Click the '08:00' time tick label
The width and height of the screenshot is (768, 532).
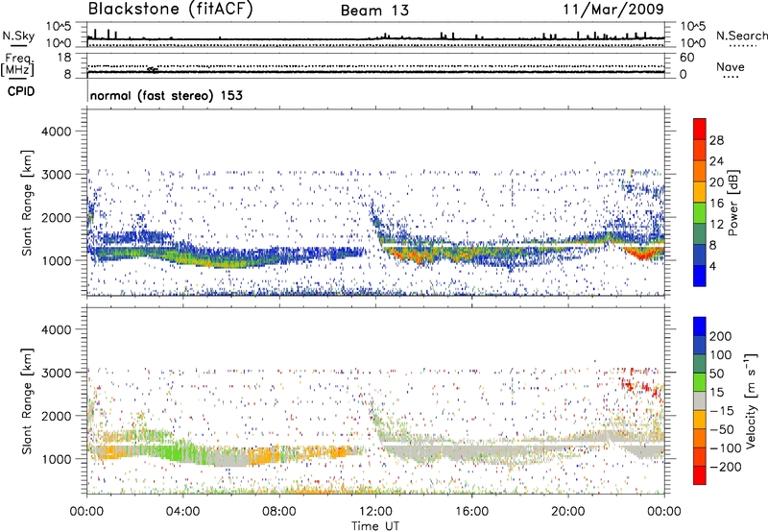[x=278, y=512]
